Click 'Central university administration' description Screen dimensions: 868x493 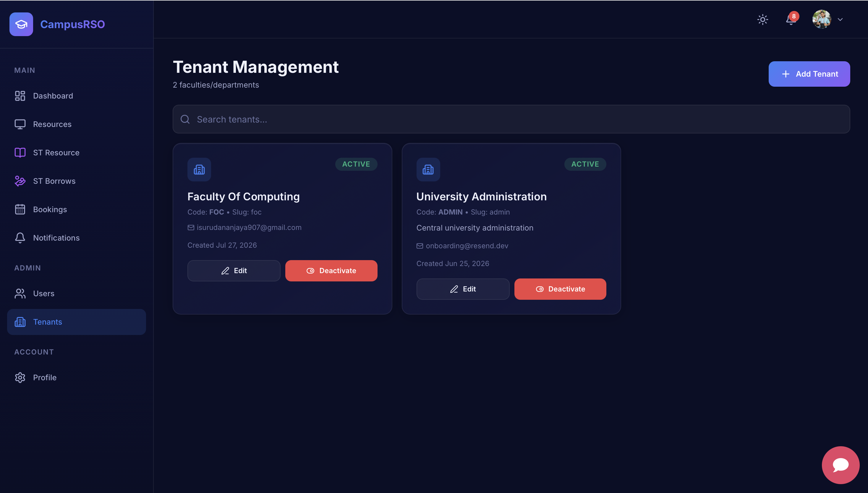click(475, 228)
